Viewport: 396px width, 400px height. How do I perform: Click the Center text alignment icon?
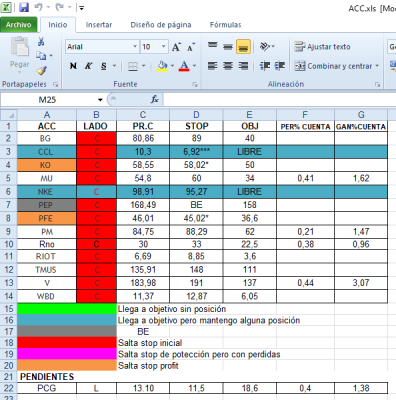pos(228,66)
